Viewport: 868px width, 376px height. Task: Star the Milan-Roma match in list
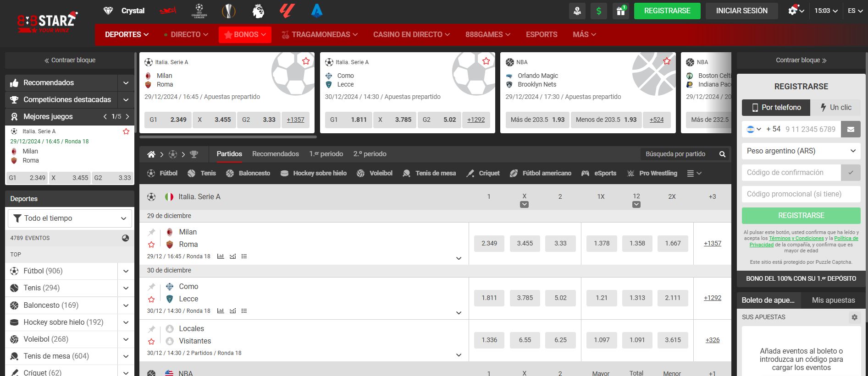point(151,245)
